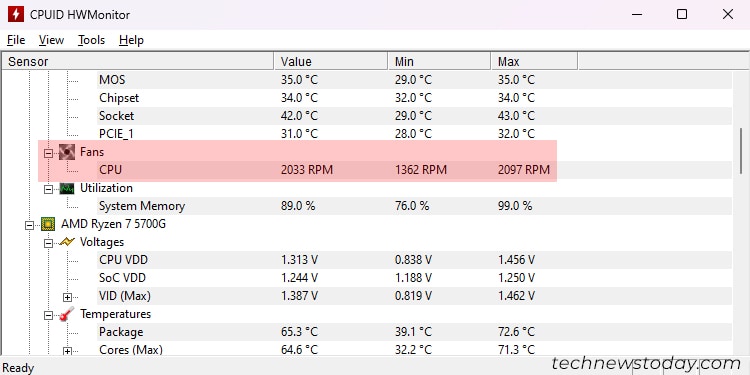This screenshot has height=375, width=750.
Task: Click the 72.6 °C Package maximum
Action: click(x=516, y=332)
